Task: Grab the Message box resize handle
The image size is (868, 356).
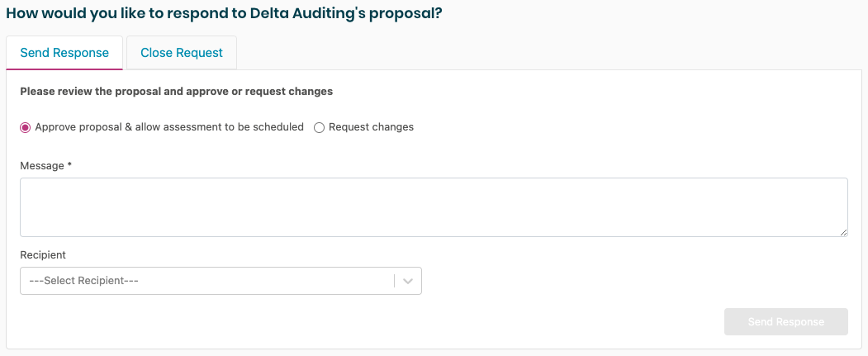Action: (x=843, y=232)
